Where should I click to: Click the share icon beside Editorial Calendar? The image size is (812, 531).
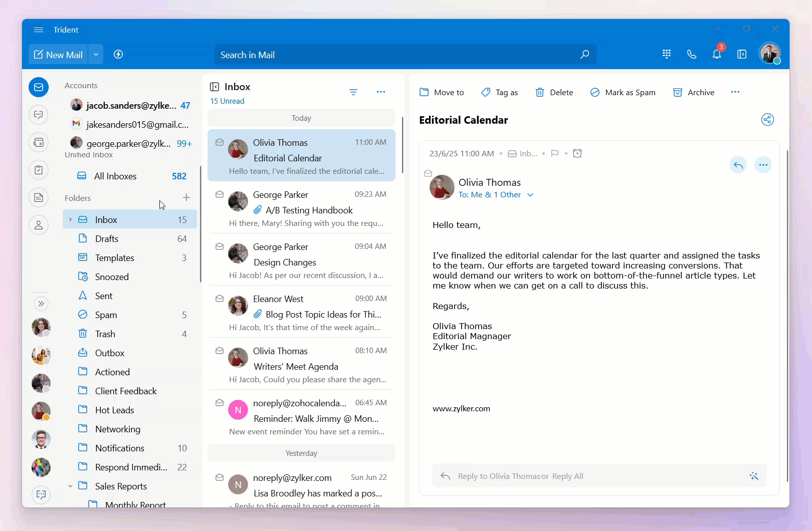click(x=767, y=120)
